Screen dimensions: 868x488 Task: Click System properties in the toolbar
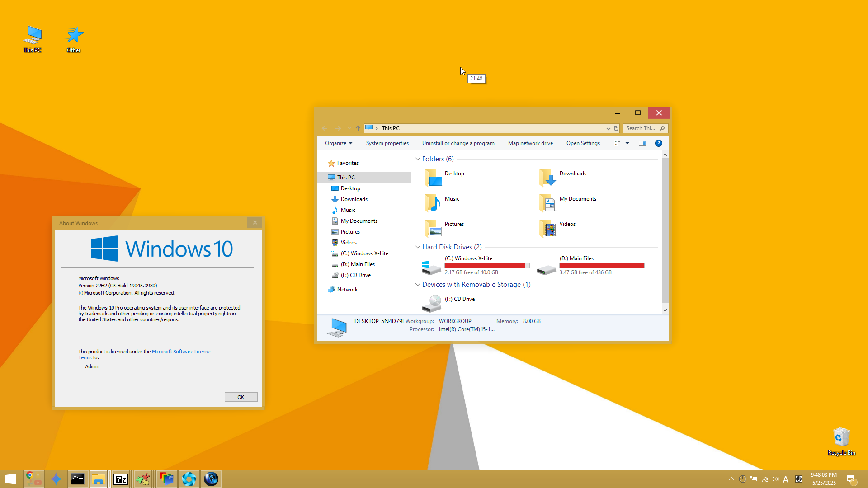click(x=387, y=143)
